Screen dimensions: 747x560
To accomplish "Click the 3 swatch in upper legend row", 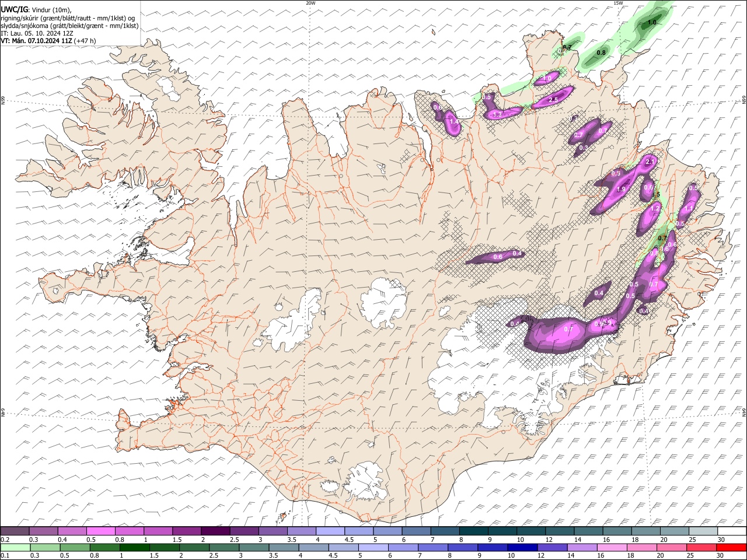I will (273, 531).
